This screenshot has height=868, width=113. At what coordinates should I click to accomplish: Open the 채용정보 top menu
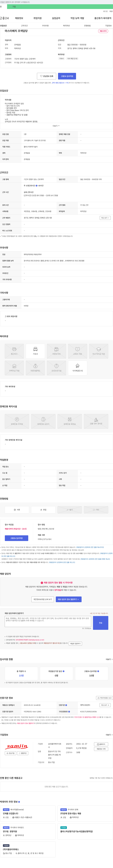(x=19, y=18)
